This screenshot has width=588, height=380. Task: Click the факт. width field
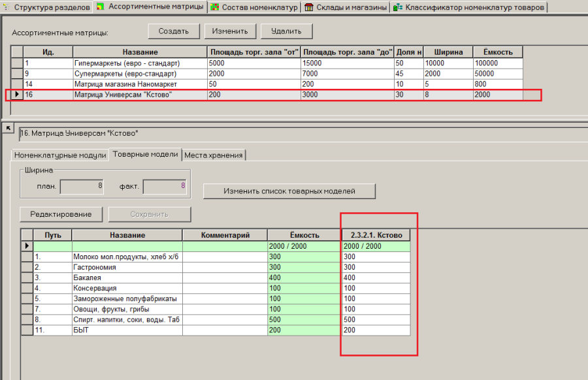165,186
